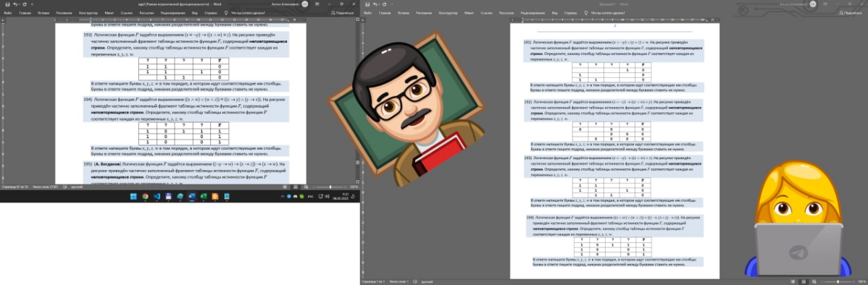Open Справка tab in right Word window

(571, 13)
